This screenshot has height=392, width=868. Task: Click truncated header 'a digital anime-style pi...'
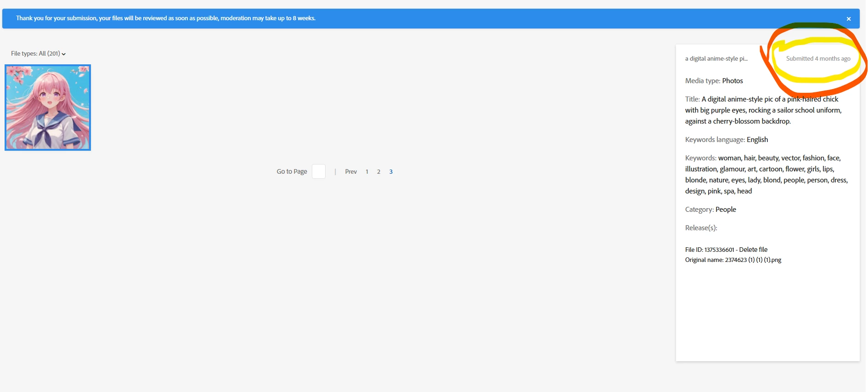[716, 58]
